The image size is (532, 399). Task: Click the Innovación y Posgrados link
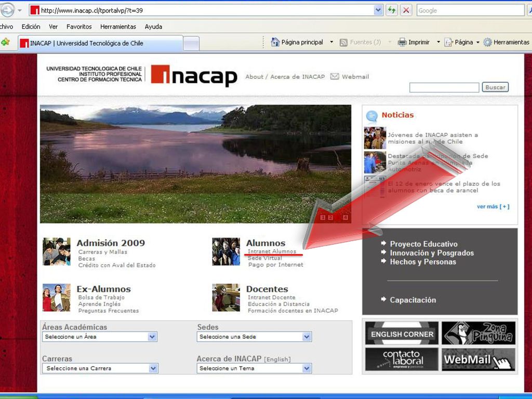pos(432,253)
